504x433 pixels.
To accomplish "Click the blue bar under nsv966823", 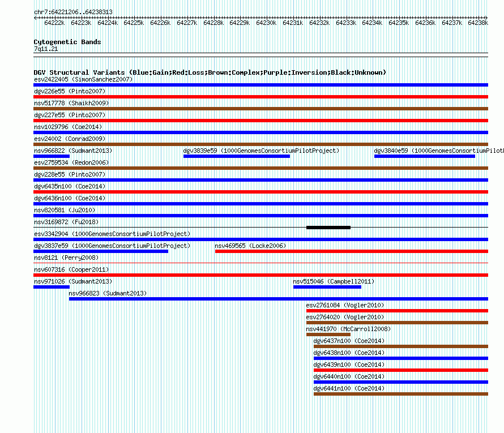I will pyautogui.click(x=279, y=299).
